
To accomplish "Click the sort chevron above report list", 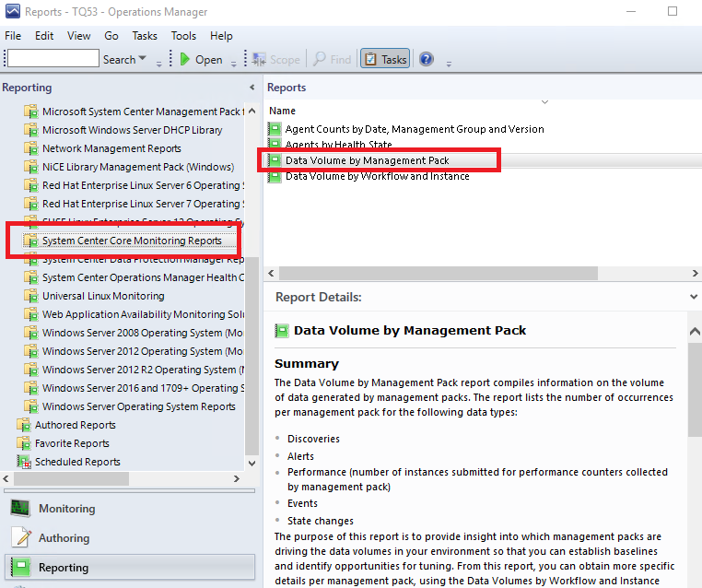I will (544, 102).
